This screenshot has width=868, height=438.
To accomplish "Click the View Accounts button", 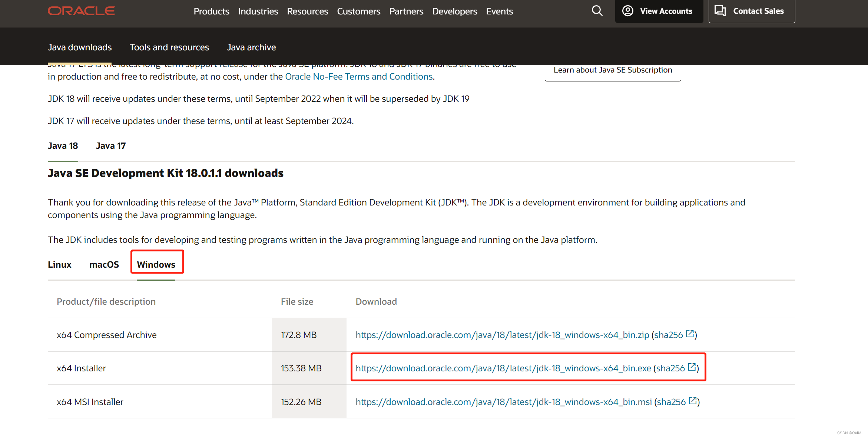I will pos(659,11).
